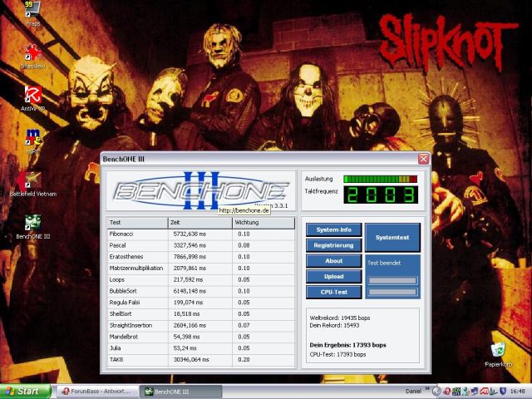
Task: Select the Pascal test row
Action: (x=201, y=245)
